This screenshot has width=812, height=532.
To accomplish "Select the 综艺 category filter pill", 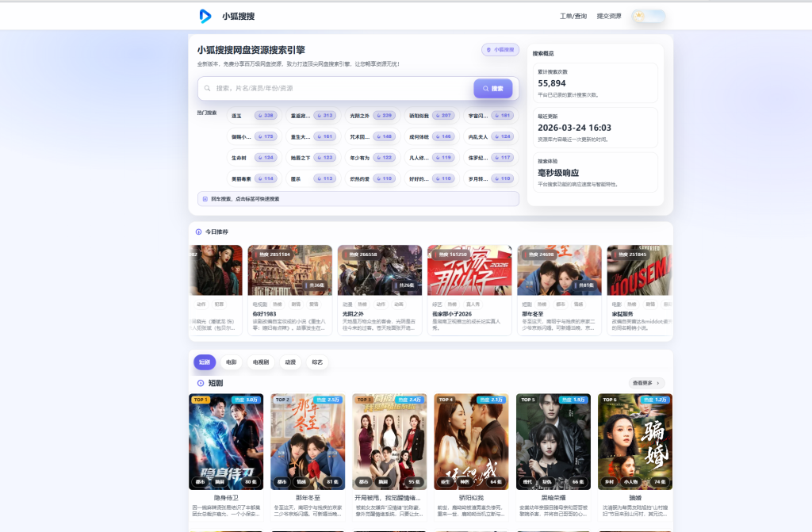I will click(x=316, y=362).
